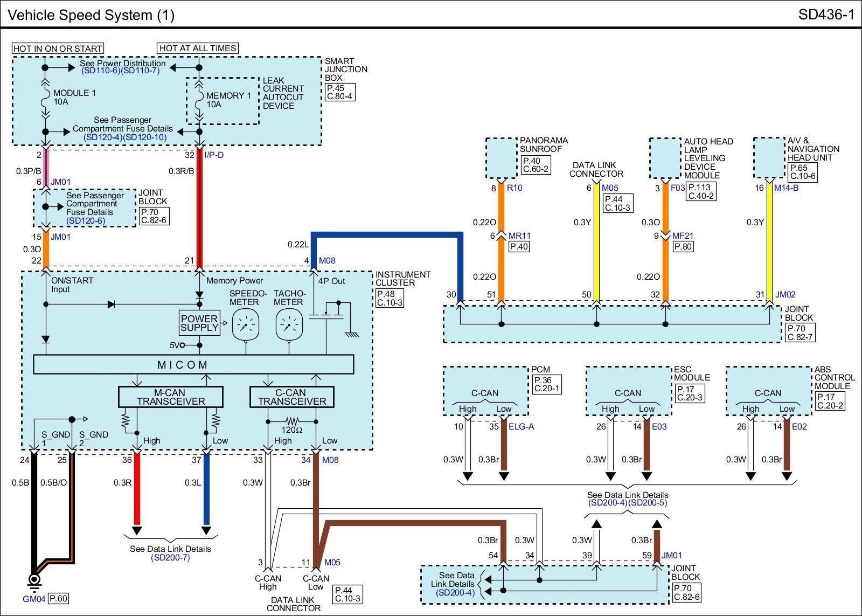The image size is (862, 616).
Task: Click the C-CAN TRANSCEIVER block
Action: point(291,397)
